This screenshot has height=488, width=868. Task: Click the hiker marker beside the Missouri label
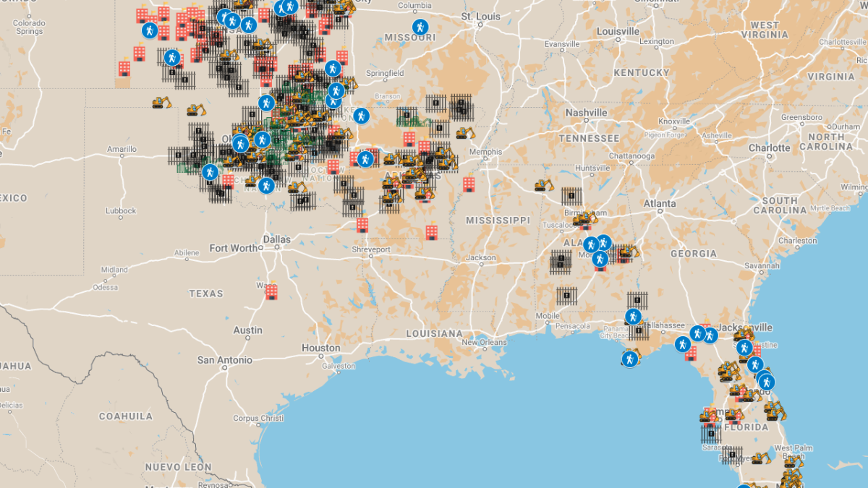click(420, 27)
